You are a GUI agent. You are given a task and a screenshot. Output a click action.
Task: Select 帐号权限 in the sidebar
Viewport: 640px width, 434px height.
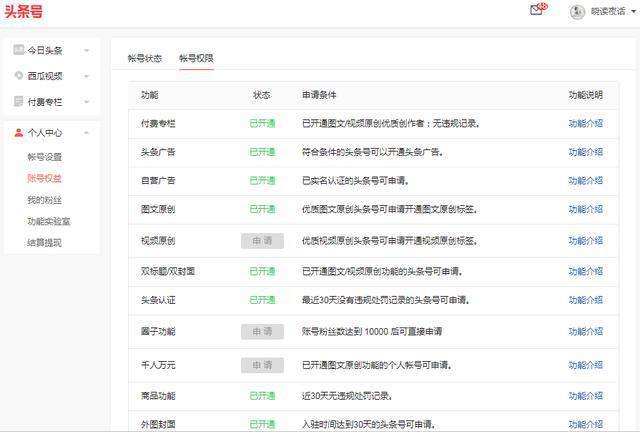(44, 178)
